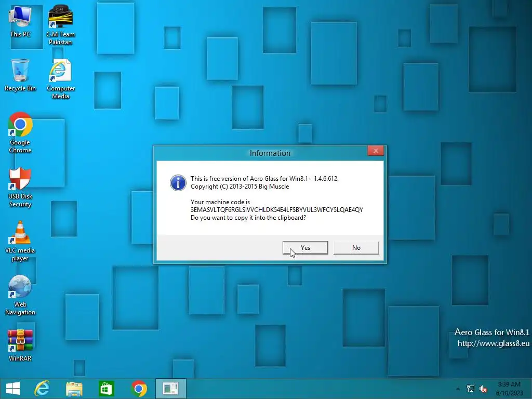Screen dimensions: 532x399
Task: Click the muted volume tray icon
Action: (x=483, y=389)
